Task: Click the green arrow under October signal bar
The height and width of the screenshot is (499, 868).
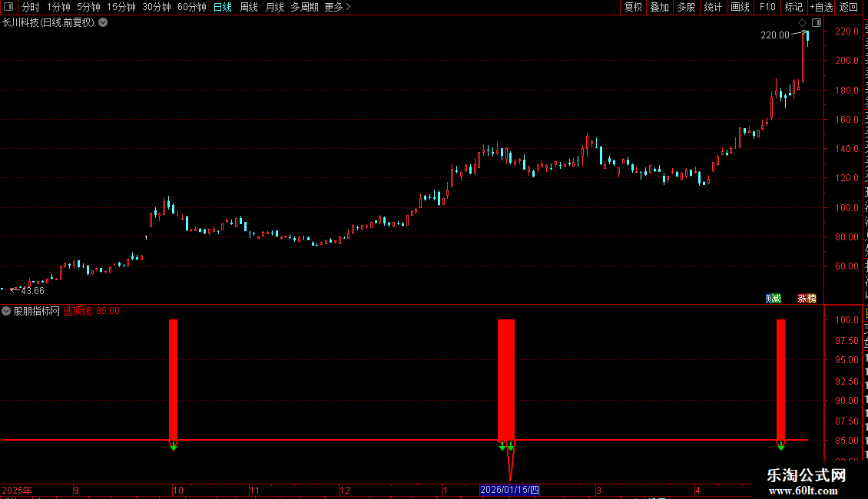Action: tap(174, 446)
